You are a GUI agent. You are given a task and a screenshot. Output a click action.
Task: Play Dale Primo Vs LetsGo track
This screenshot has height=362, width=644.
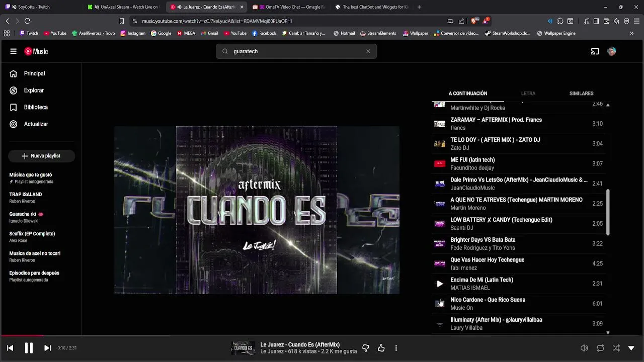518,184
